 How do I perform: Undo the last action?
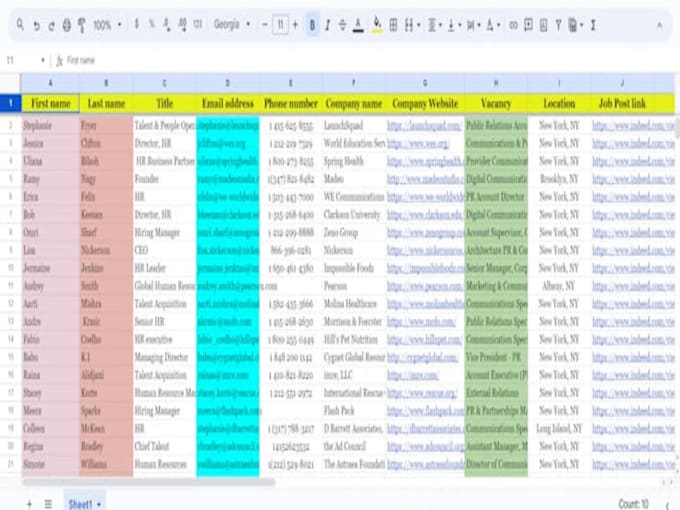tap(36, 25)
